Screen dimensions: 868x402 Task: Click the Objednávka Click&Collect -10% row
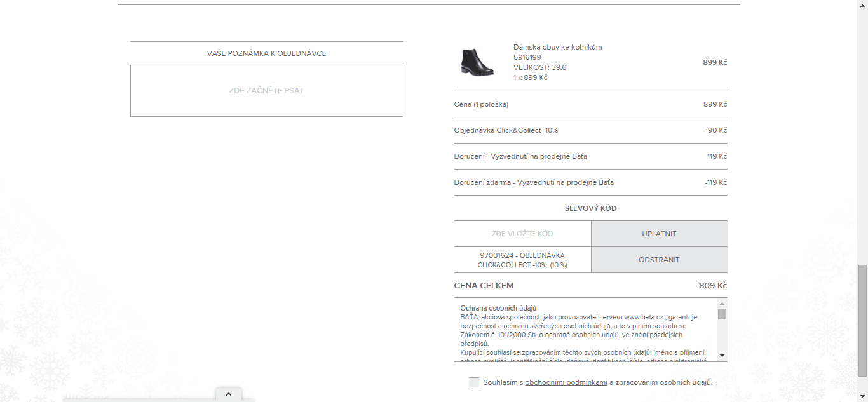pyautogui.click(x=590, y=130)
